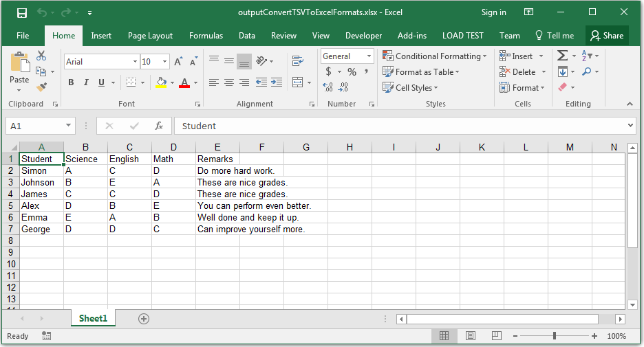644x347 pixels.
Task: Open fill color dropdown arrow
Action: tap(172, 82)
